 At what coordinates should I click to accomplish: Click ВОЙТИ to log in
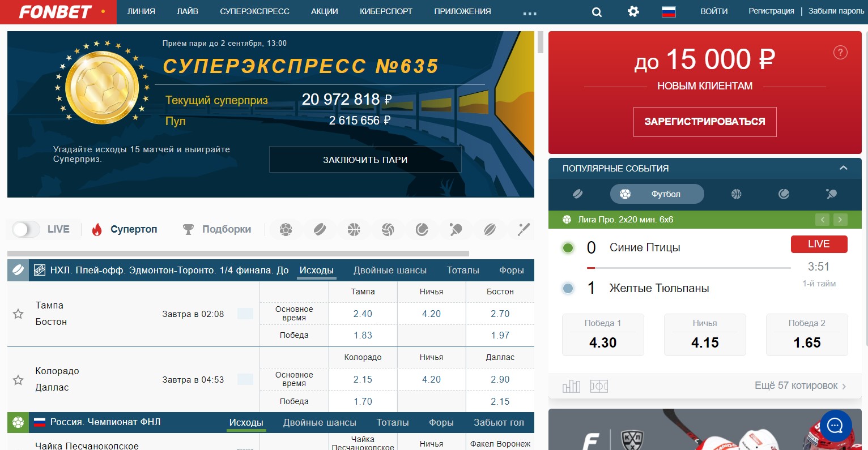point(714,11)
